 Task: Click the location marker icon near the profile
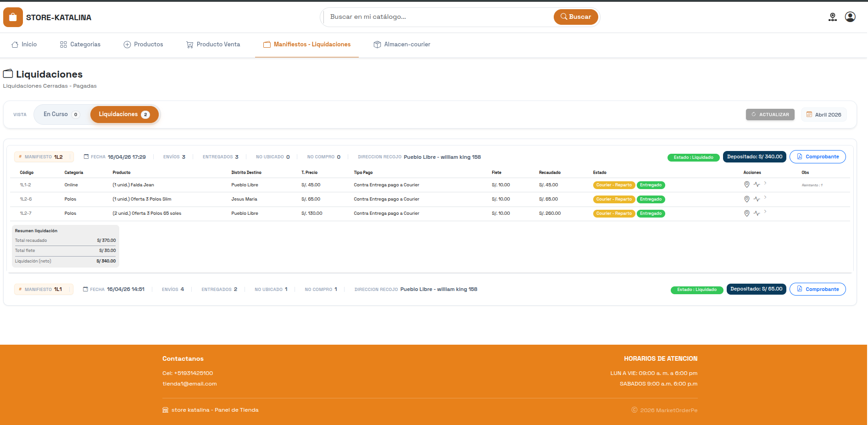[x=833, y=17]
